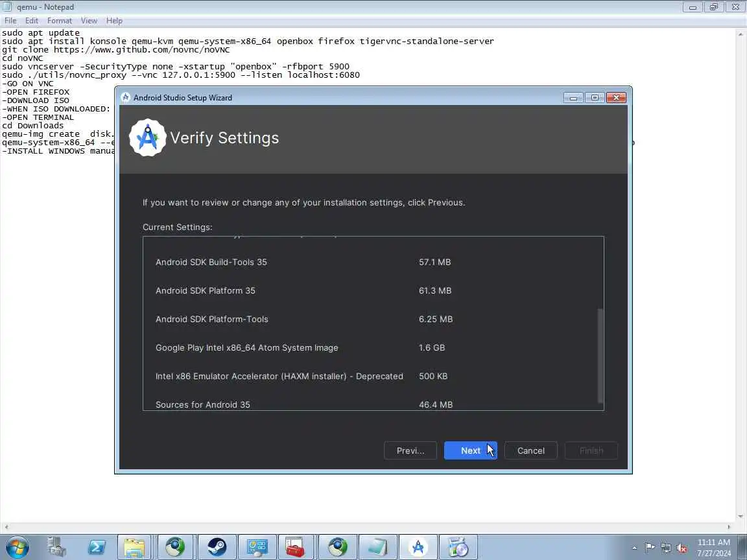The height and width of the screenshot is (560, 747).
Task: Click the git clone line in Notepad
Action: tap(116, 49)
